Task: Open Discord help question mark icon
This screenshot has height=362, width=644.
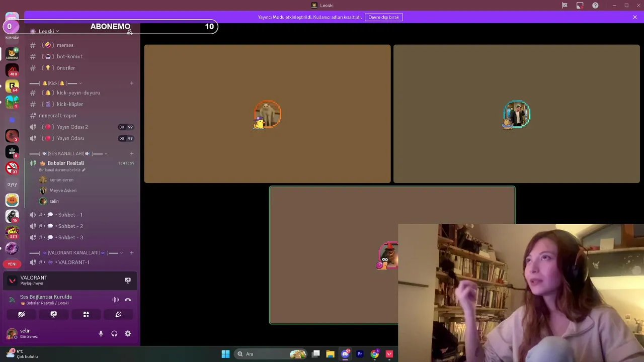Action: click(595, 6)
